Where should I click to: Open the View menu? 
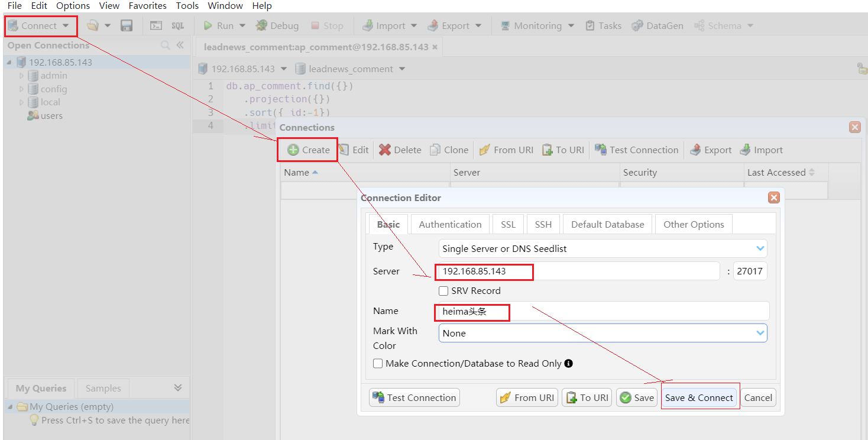109,6
